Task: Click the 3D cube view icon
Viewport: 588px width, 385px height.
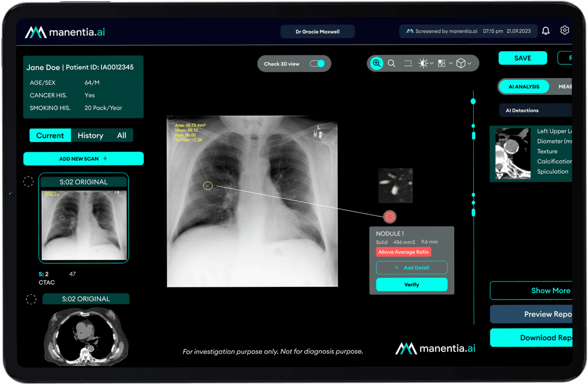Action: click(x=461, y=63)
